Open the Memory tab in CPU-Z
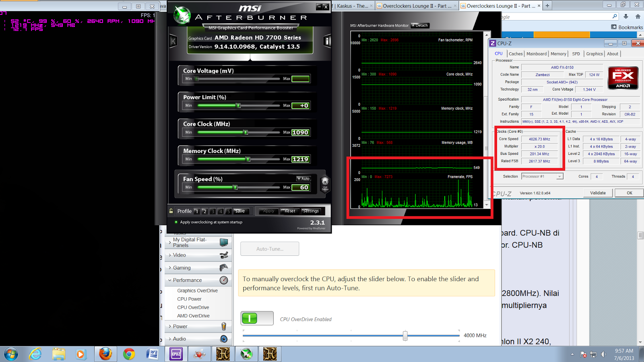This screenshot has height=362, width=644. (x=558, y=53)
